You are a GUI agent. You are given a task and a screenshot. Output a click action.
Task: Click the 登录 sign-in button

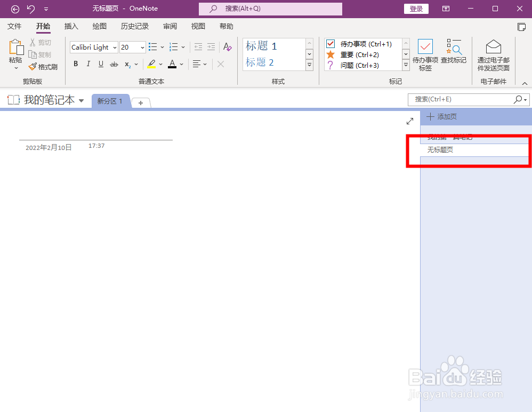coord(416,9)
